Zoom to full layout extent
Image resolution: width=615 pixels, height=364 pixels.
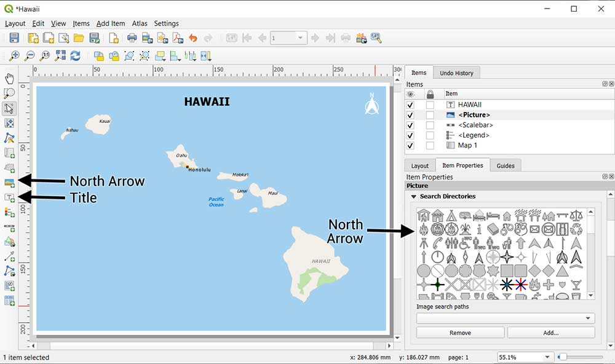click(x=60, y=56)
